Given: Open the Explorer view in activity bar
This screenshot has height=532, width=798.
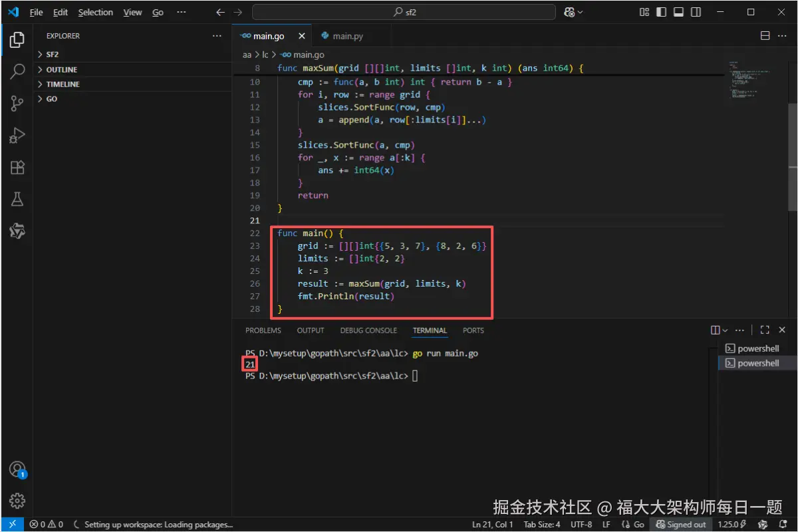Looking at the screenshot, I should (x=17, y=39).
